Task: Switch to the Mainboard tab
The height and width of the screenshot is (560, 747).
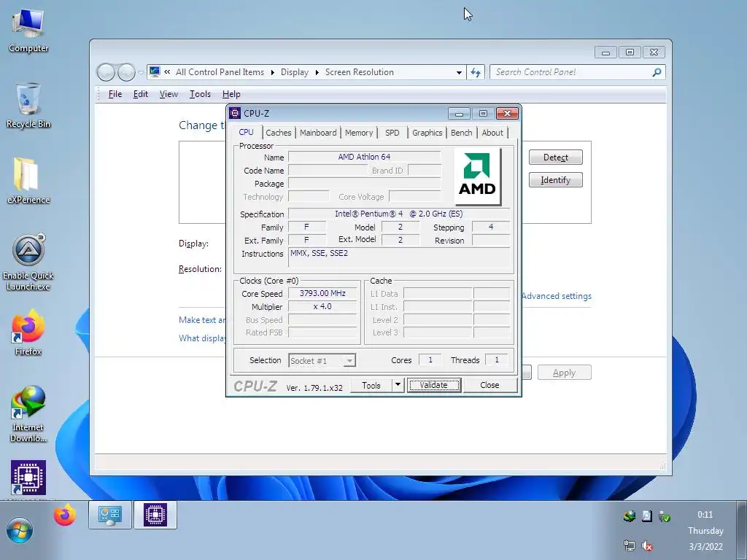Action: [x=318, y=133]
